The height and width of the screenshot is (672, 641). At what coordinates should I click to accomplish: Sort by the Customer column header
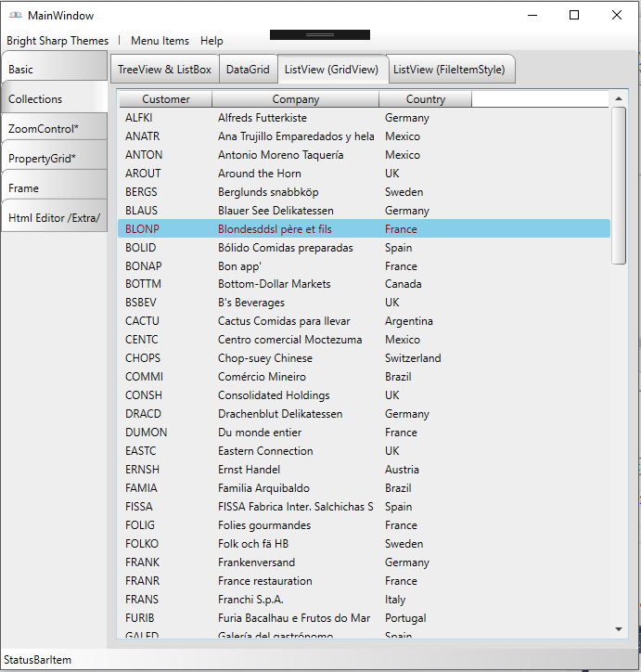(166, 99)
